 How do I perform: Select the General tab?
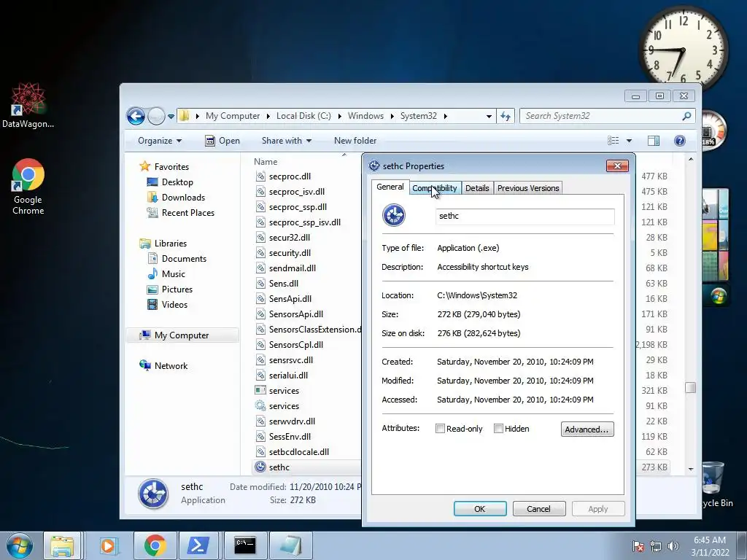click(x=390, y=187)
